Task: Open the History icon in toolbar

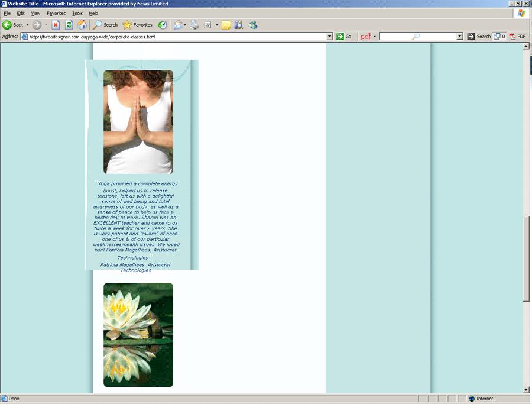Action: pyautogui.click(x=162, y=25)
